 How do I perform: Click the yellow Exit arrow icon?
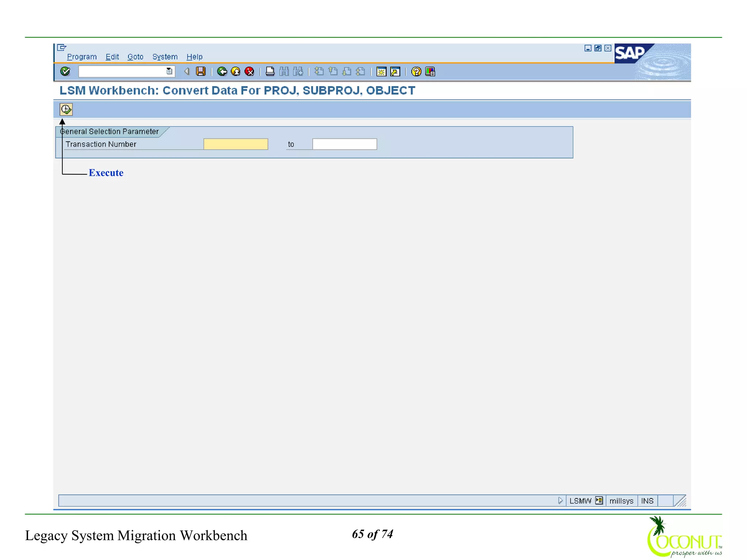click(x=236, y=71)
